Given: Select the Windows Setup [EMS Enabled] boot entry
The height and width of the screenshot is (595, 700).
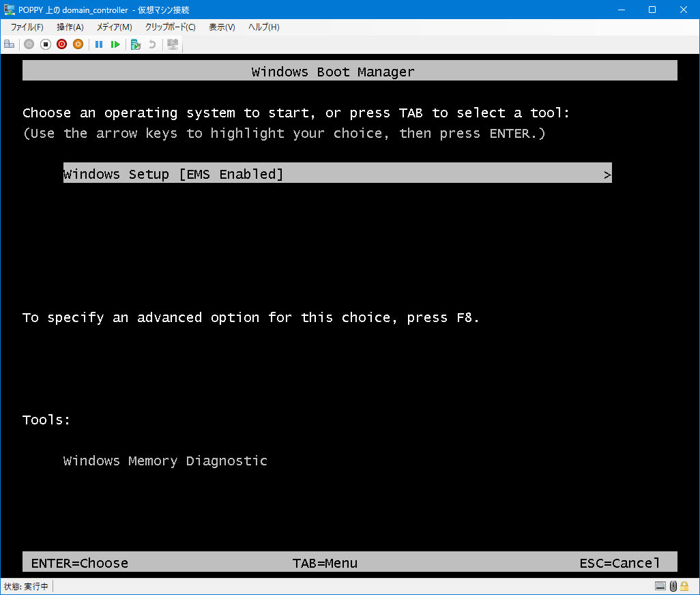Looking at the screenshot, I should [338, 173].
